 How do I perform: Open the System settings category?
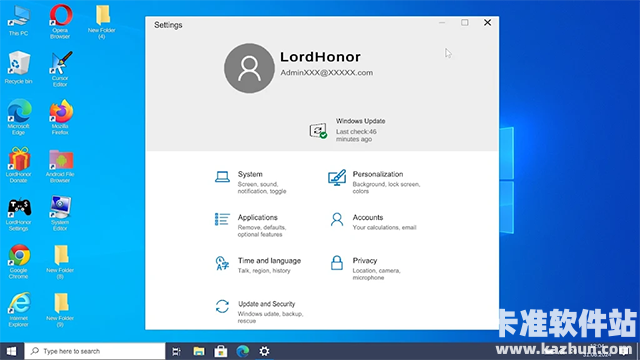click(x=251, y=182)
